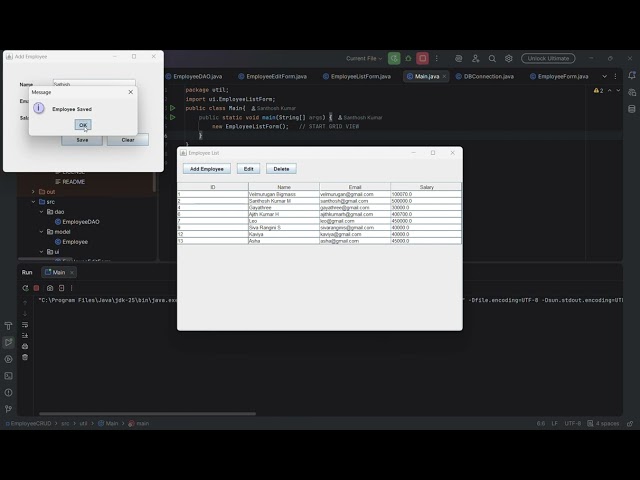The width and height of the screenshot is (640, 480).
Task: Open the Code With Me user icon
Action: [x=476, y=58]
